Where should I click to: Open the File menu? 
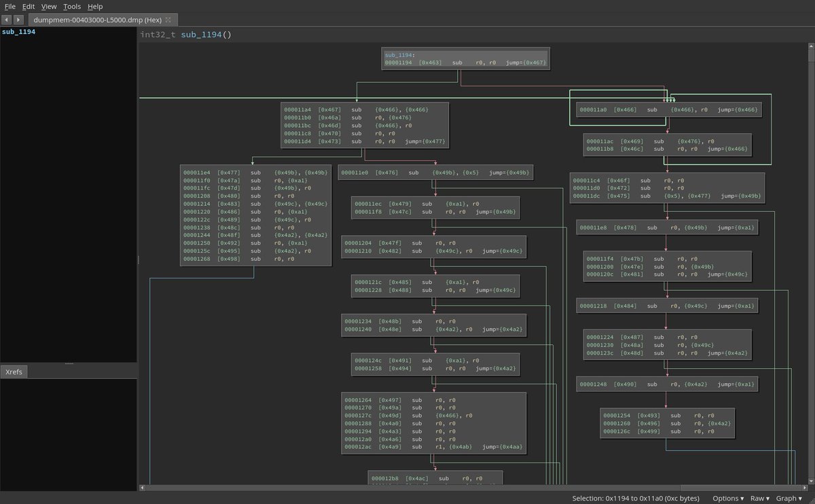tap(10, 6)
